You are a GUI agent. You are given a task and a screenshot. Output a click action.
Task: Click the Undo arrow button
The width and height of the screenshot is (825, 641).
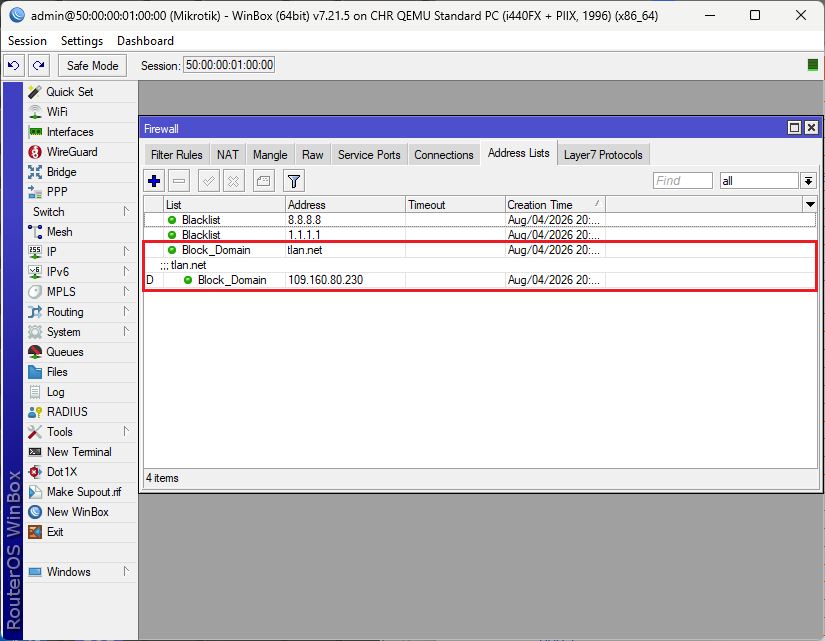click(x=14, y=66)
